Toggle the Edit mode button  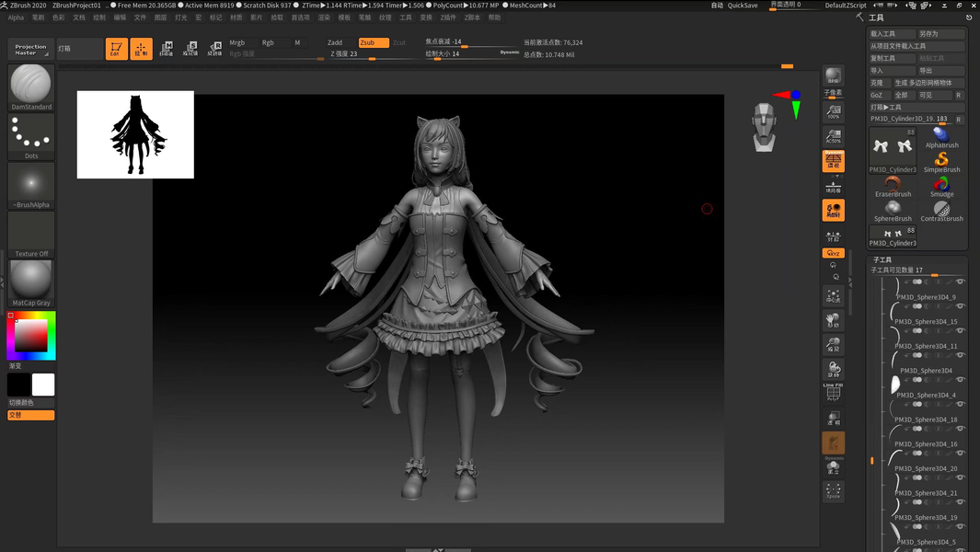coord(116,49)
